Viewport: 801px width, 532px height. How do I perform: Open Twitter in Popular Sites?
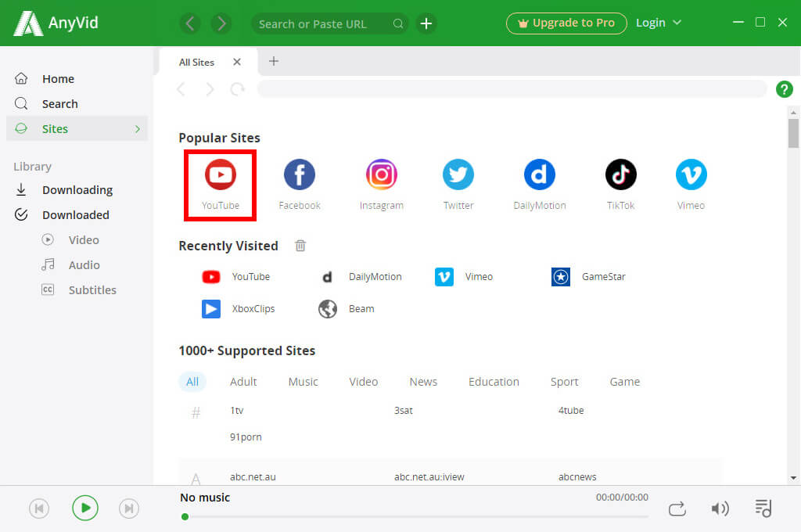(x=458, y=185)
